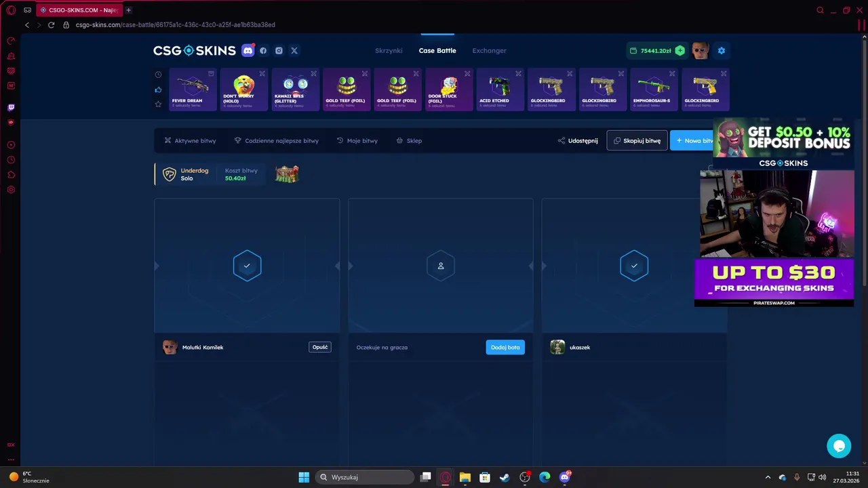Click Dodaj bota button

[505, 347]
